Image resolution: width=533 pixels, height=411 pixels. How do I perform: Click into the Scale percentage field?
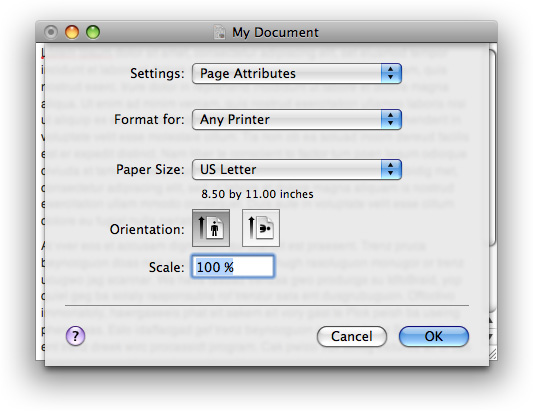233,267
